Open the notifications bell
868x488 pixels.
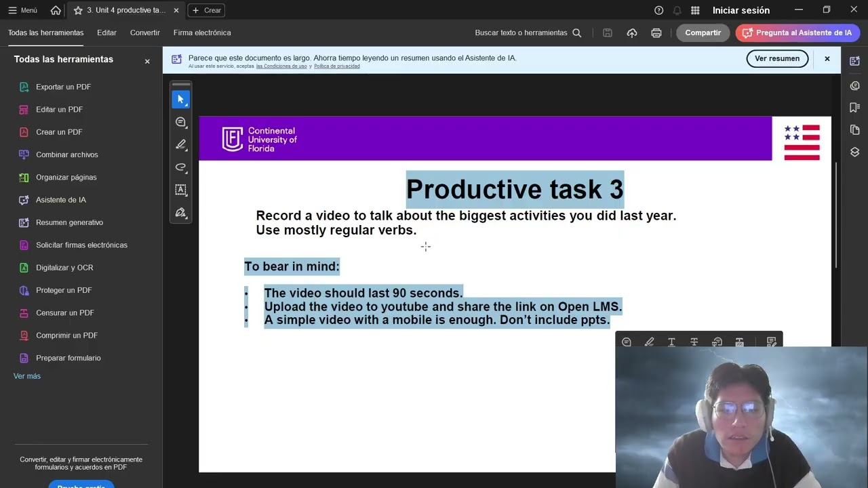(x=677, y=10)
